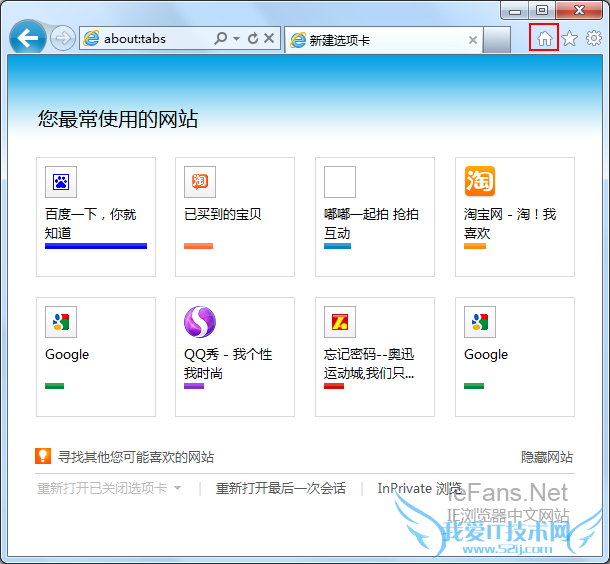Maximize the browser window
This screenshot has width=610, height=564.
pos(542,11)
